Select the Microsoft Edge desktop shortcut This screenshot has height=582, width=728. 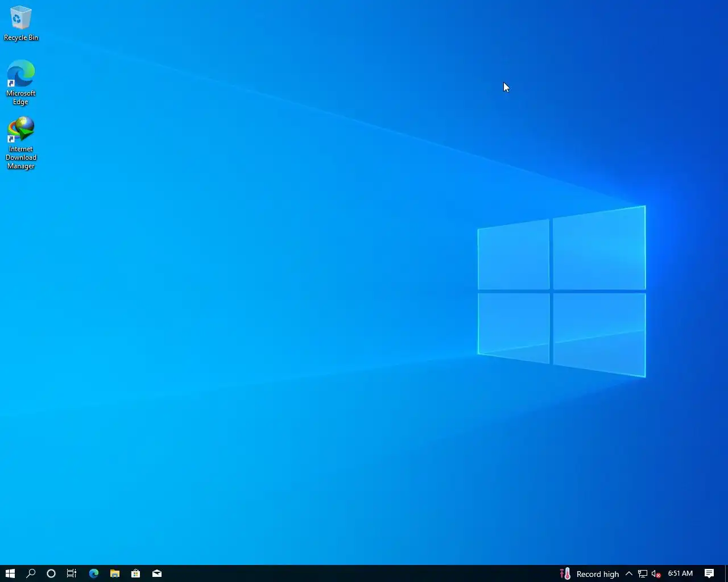pyautogui.click(x=21, y=83)
